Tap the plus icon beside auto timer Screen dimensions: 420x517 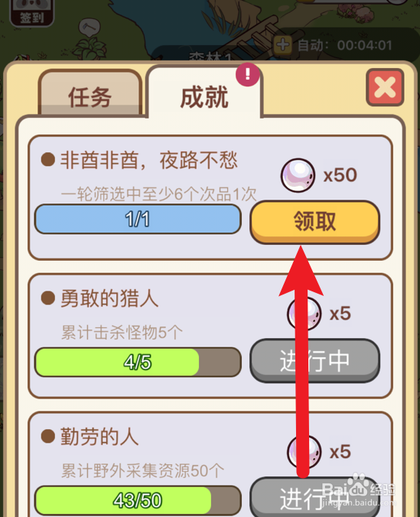pyautogui.click(x=283, y=45)
